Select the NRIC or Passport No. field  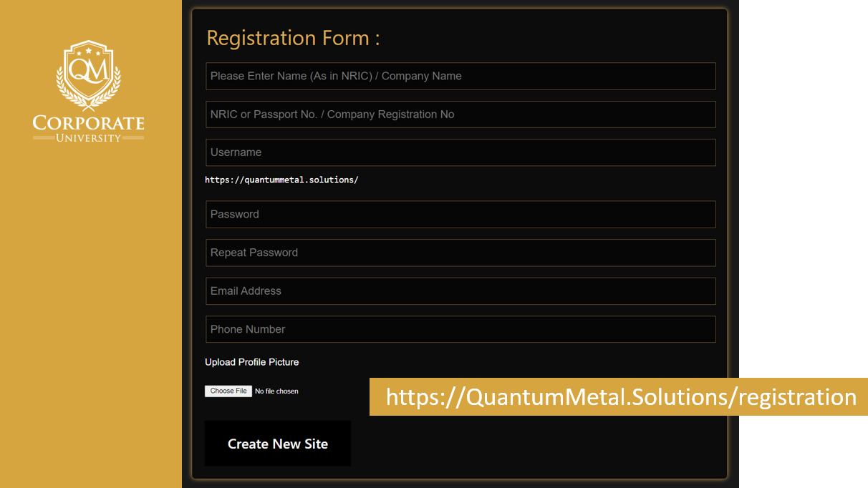coord(460,114)
